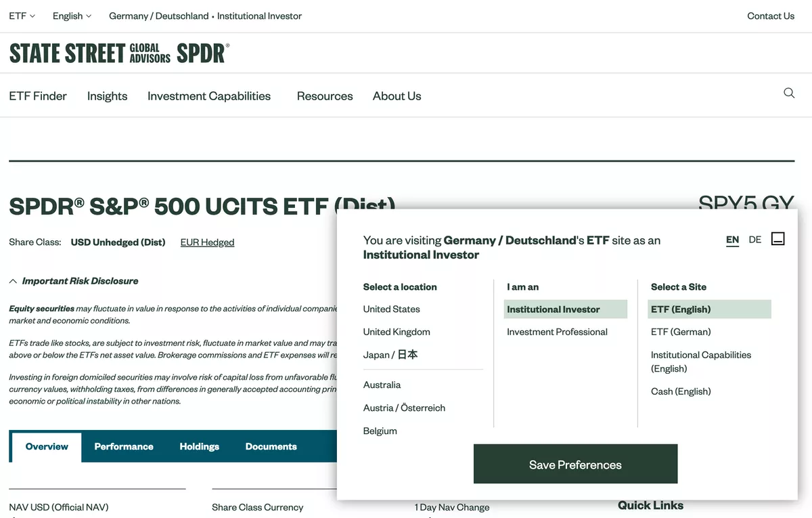Select Institutional Capabilities (English) site
Viewport: 812px width, 518px height.
click(x=701, y=362)
